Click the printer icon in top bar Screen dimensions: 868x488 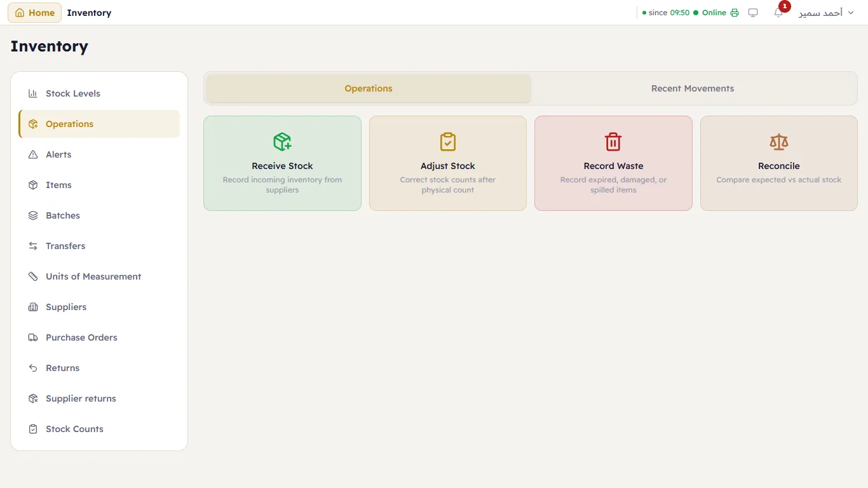point(735,13)
